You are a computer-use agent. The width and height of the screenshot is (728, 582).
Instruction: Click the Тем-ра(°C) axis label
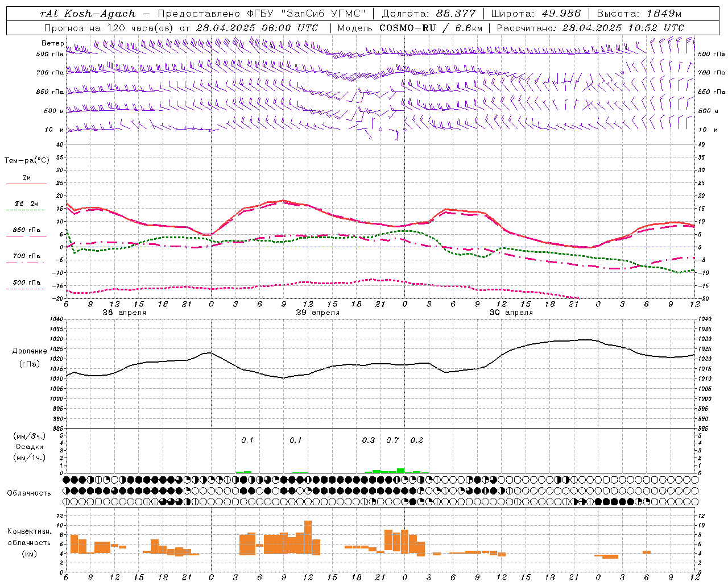coord(27,161)
